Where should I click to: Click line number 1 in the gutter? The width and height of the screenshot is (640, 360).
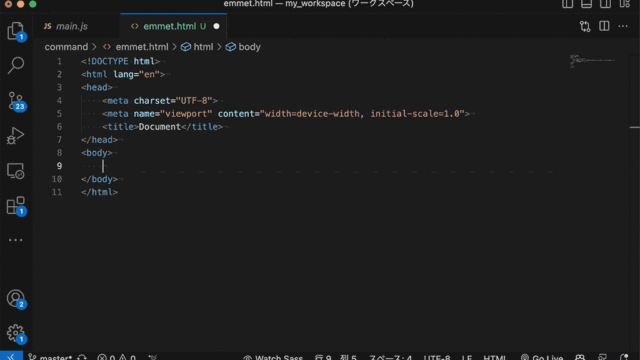(60, 62)
